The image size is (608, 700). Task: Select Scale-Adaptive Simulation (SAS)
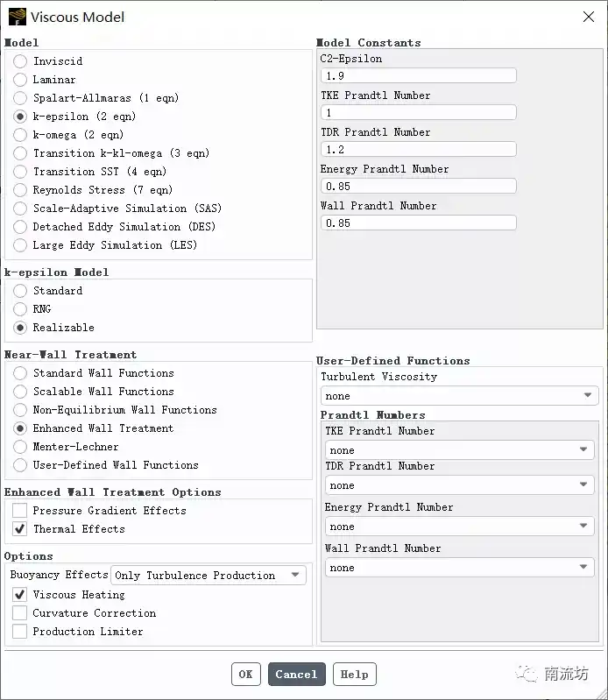tap(20, 208)
